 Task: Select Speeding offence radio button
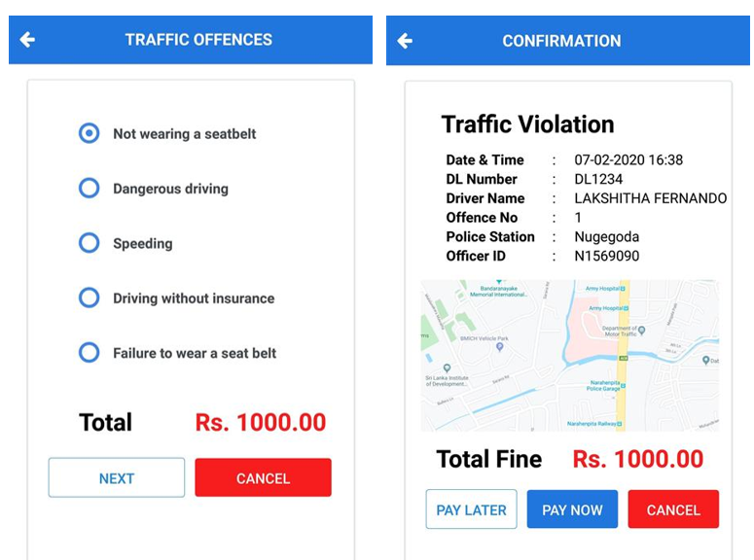[x=89, y=243]
